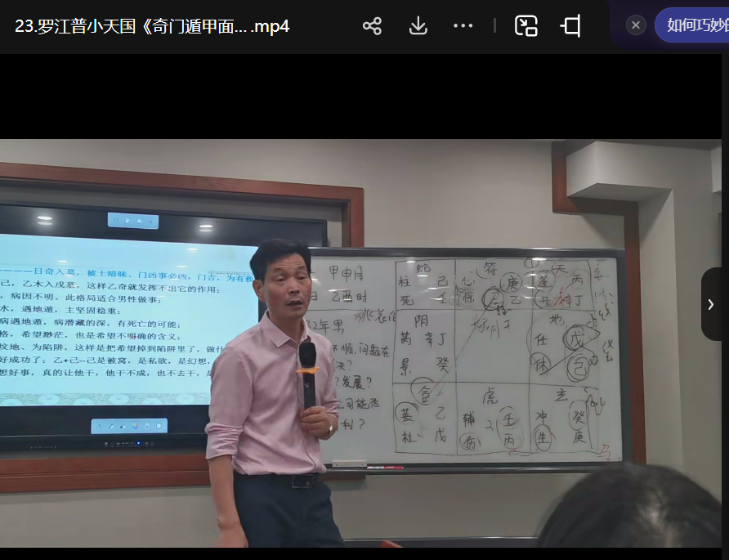The height and width of the screenshot is (560, 729).
Task: Click the first icon on smartboard top toolbar
Action: 117,221
